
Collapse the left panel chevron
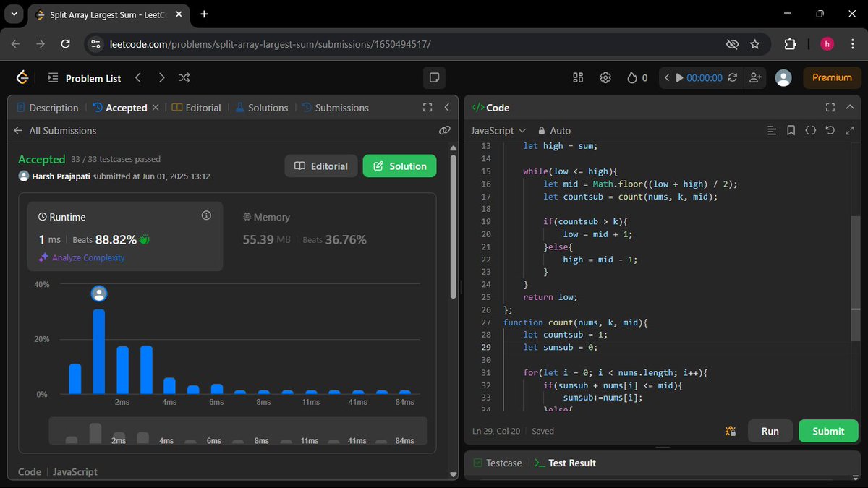tap(447, 108)
